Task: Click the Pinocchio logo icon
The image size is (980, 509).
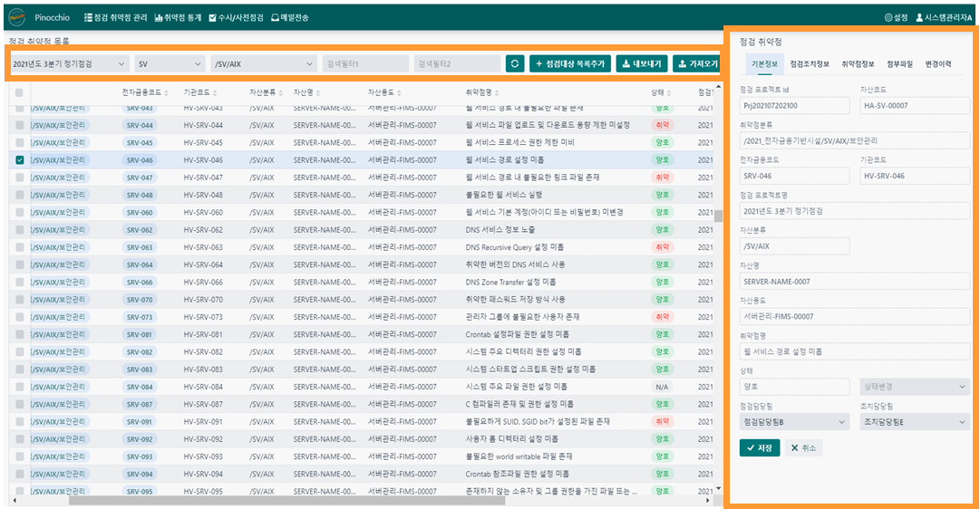Action: pyautogui.click(x=15, y=17)
